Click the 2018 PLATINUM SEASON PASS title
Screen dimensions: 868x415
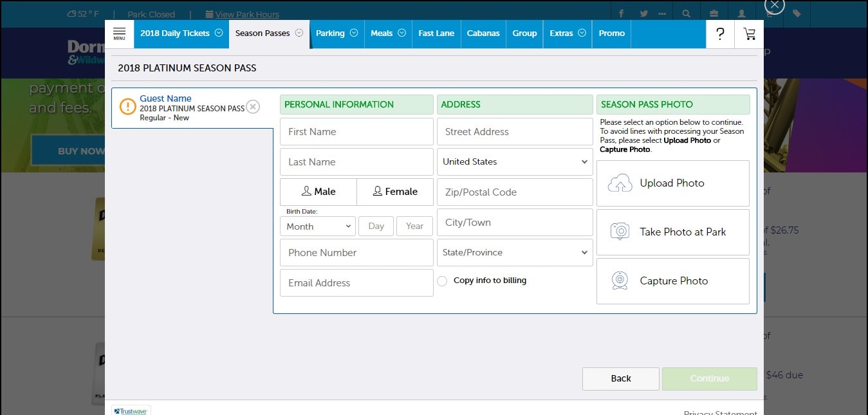click(x=187, y=68)
